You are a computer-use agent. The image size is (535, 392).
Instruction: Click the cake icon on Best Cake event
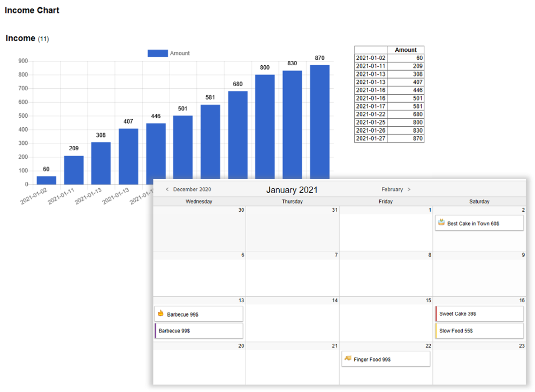(441, 222)
